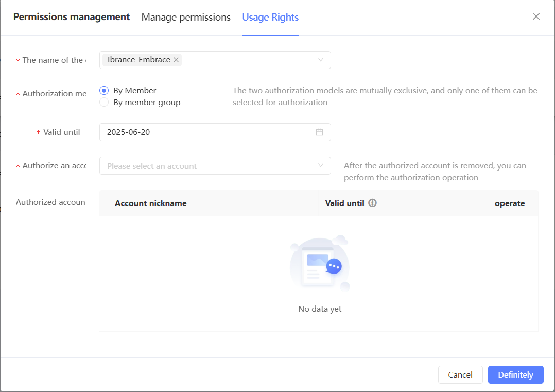The height and width of the screenshot is (392, 555).
Task: Click the Account nickname column header
Action: coord(150,203)
